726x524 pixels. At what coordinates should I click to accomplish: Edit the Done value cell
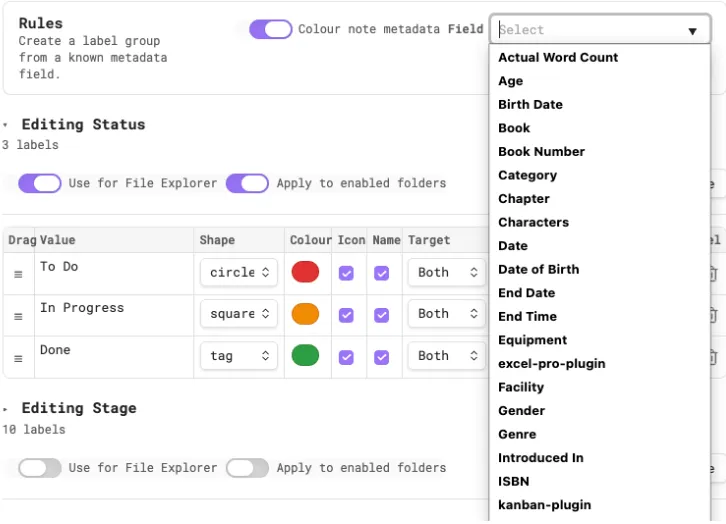click(114, 357)
